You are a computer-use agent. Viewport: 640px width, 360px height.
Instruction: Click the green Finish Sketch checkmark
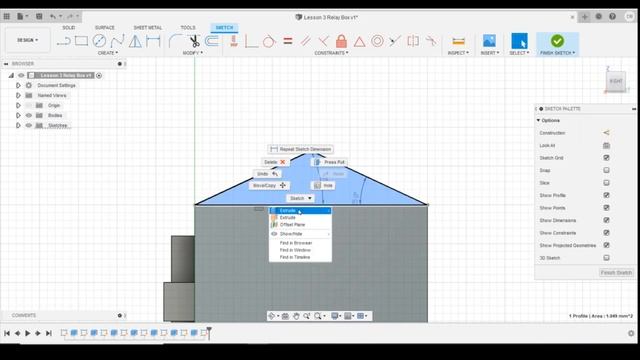click(557, 41)
